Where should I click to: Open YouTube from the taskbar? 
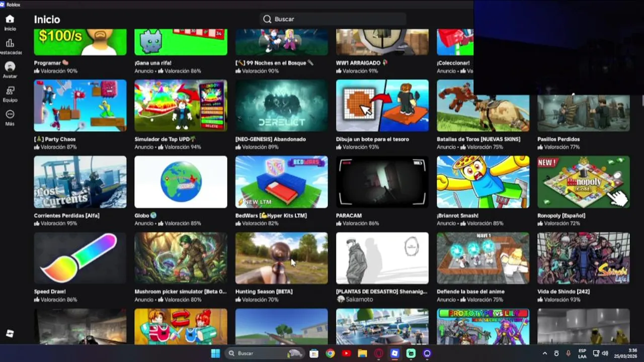[x=346, y=353]
